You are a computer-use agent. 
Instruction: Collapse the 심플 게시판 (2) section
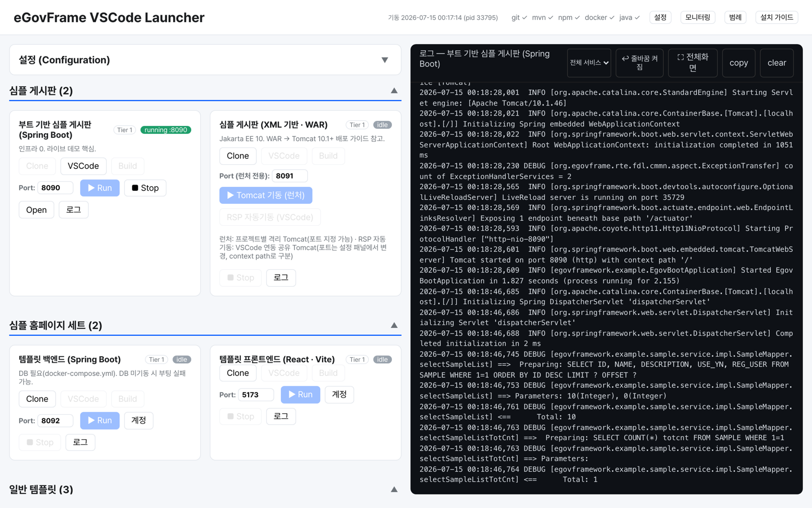394,91
